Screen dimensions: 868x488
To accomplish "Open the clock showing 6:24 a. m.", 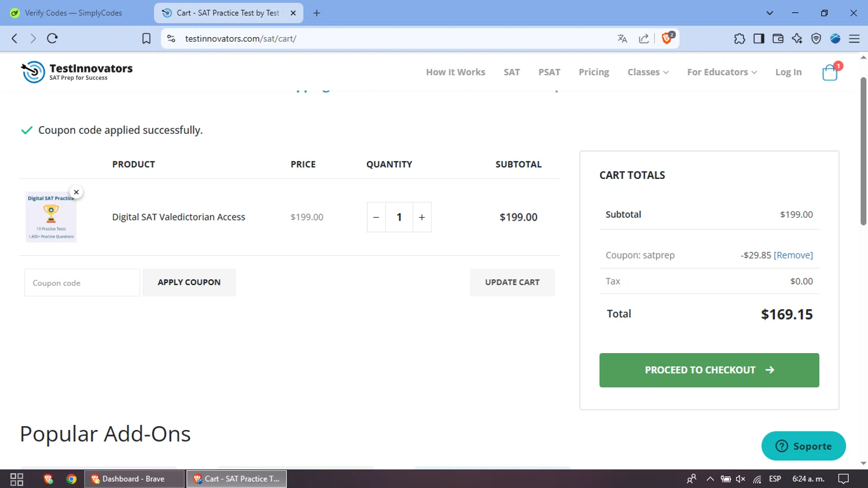I will [808, 479].
